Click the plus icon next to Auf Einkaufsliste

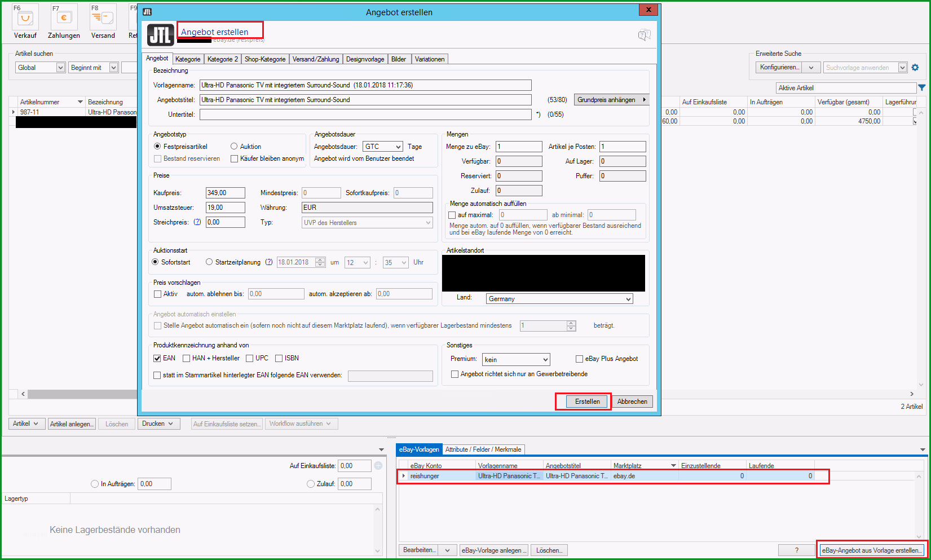click(x=378, y=466)
